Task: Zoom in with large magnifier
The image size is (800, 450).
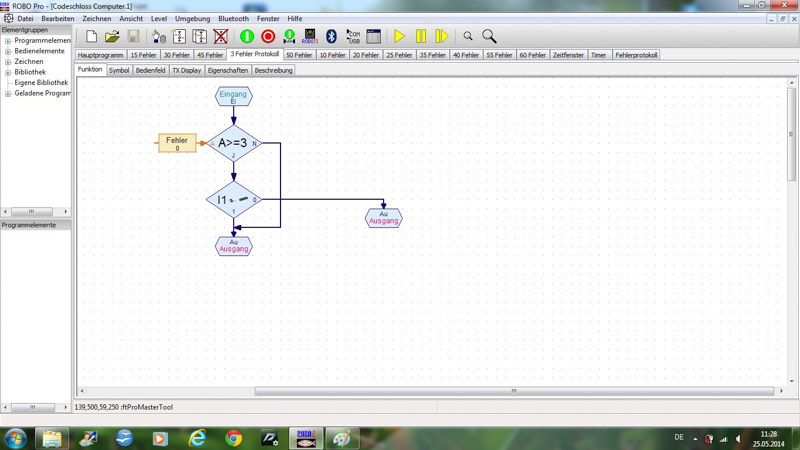Action: point(489,36)
